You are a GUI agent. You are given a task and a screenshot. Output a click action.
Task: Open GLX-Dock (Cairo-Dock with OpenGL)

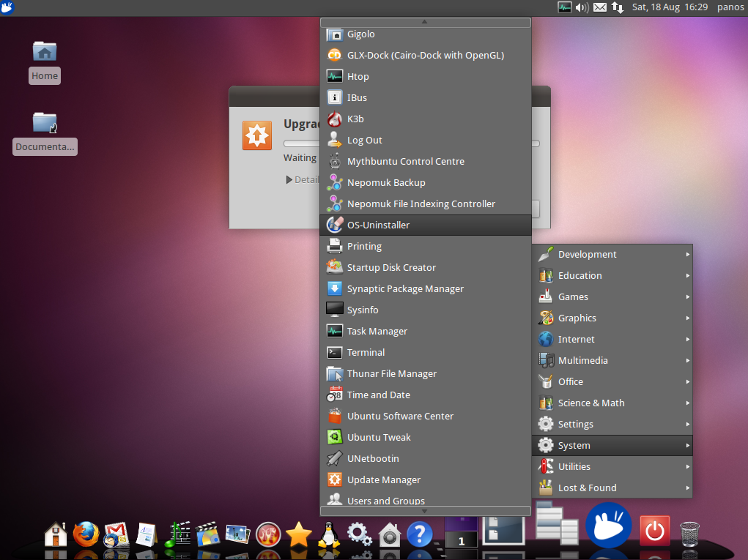426,56
